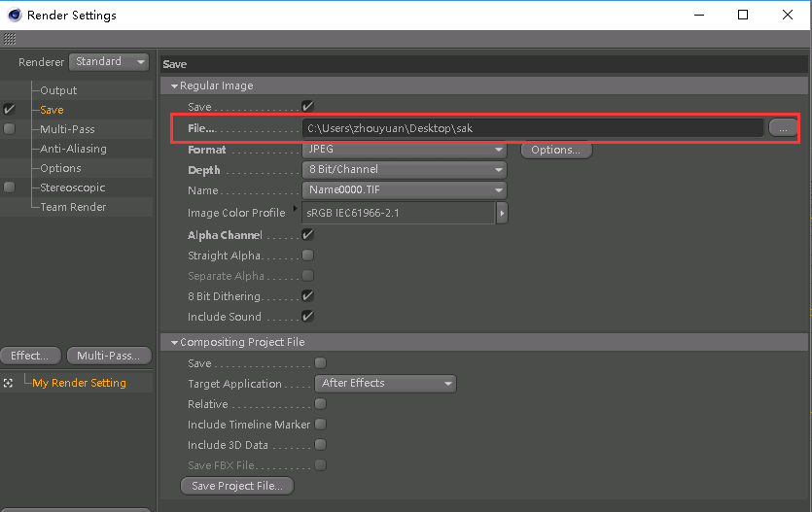Image resolution: width=812 pixels, height=512 pixels.
Task: Click the Save Project File... button
Action: [x=237, y=486]
